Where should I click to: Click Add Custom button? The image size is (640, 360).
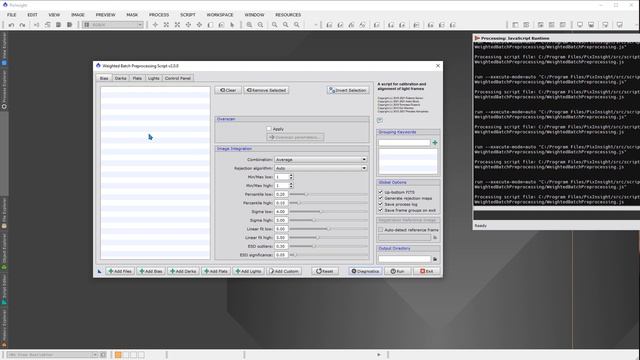tap(284, 271)
